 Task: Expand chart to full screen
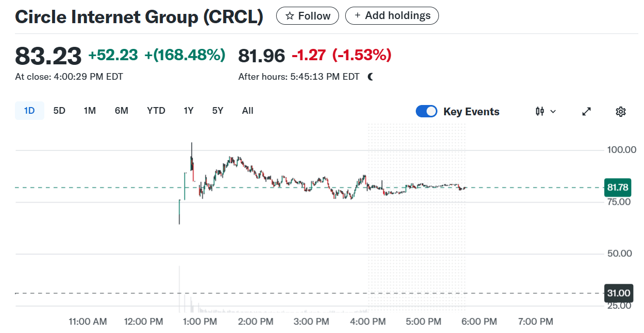click(586, 111)
